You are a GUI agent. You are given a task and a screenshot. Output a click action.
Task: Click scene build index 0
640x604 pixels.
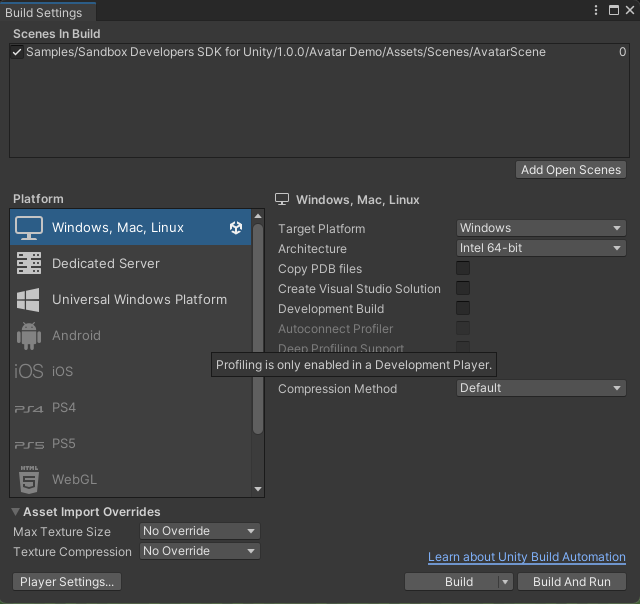point(622,52)
